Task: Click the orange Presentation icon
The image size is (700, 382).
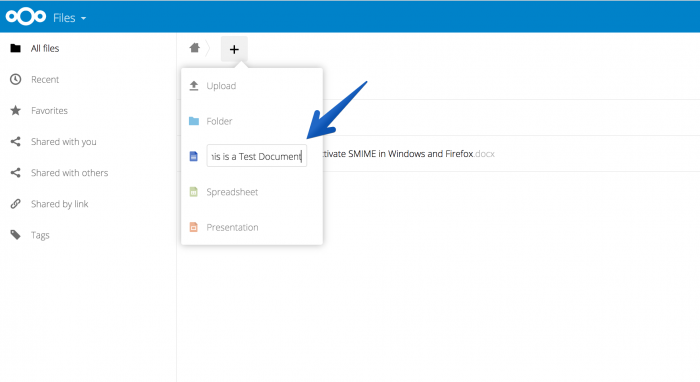Action: coord(193,227)
